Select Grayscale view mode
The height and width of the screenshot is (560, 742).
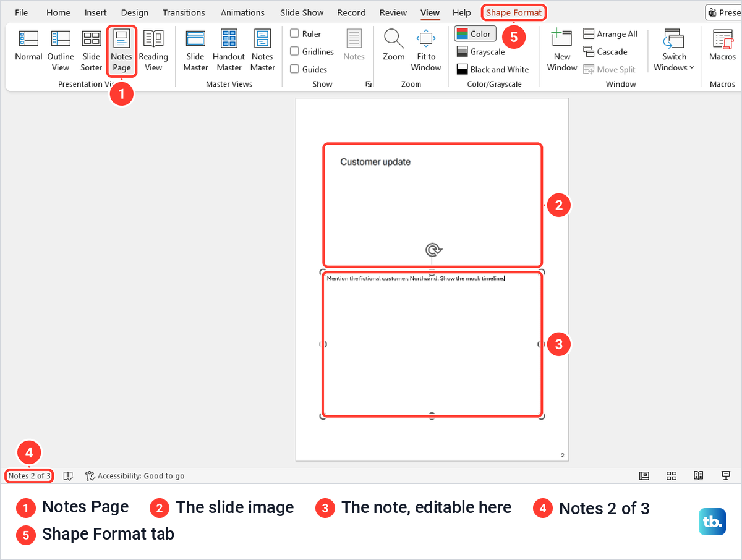480,52
